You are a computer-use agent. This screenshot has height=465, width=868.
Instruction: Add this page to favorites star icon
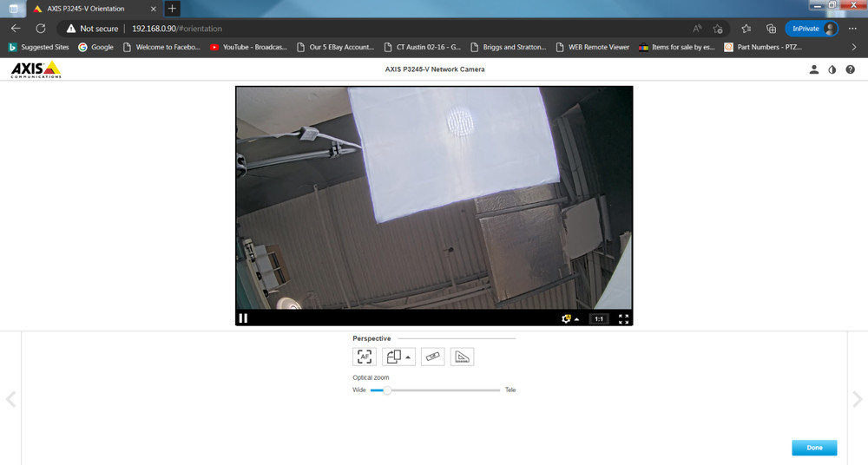tap(718, 29)
